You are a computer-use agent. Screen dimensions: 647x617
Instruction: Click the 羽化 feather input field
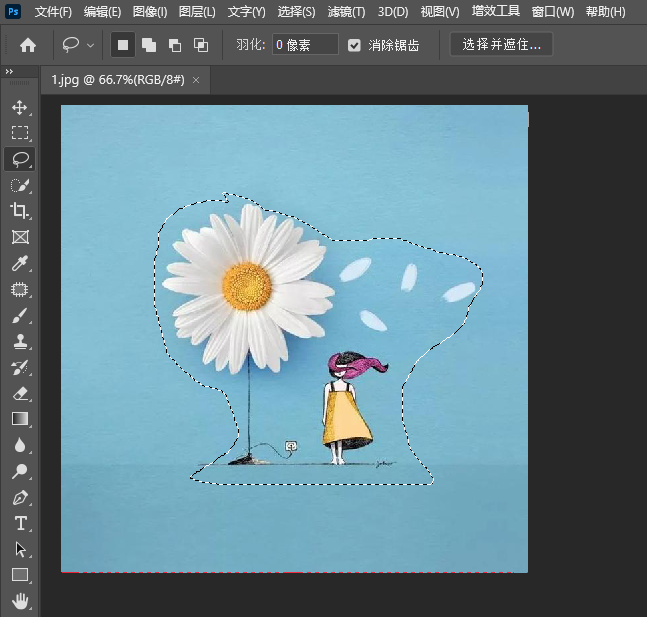pyautogui.click(x=304, y=45)
